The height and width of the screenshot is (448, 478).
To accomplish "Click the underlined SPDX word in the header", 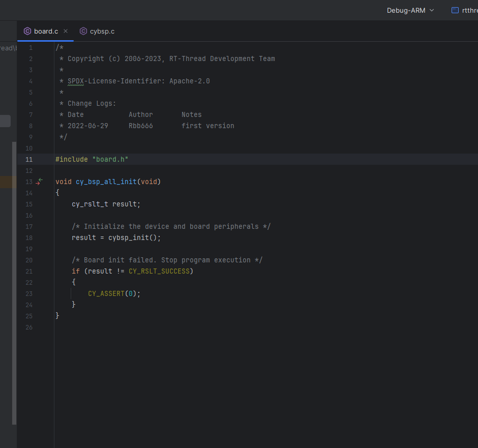I will (x=76, y=81).
